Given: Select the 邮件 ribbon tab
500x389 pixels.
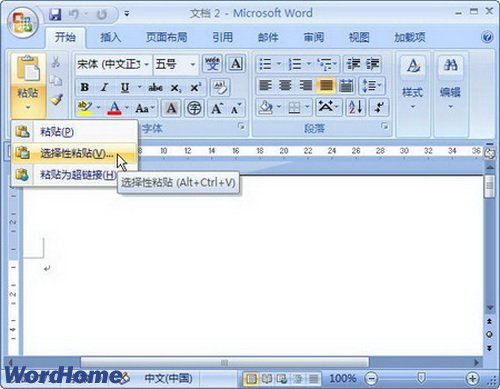Looking at the screenshot, I should tap(268, 37).
